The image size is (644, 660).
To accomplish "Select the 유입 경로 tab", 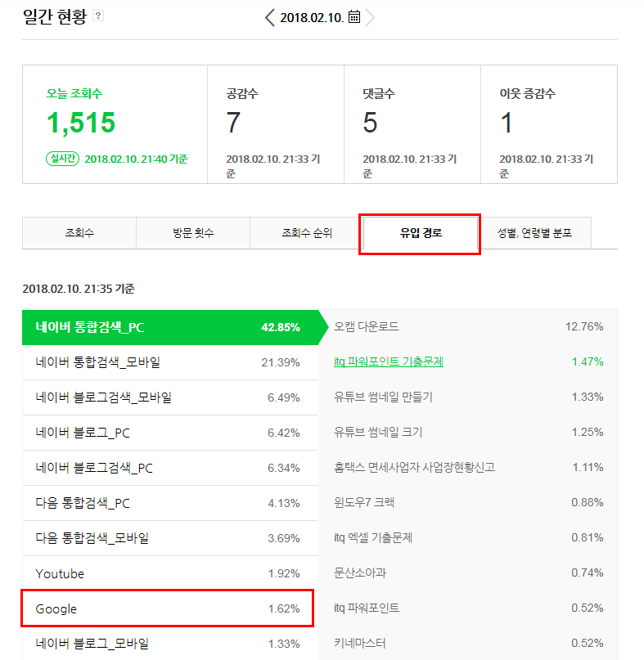I will pos(420,233).
